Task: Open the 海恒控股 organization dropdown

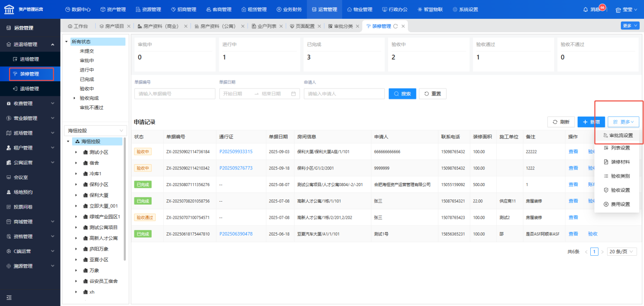Action: pos(95,131)
